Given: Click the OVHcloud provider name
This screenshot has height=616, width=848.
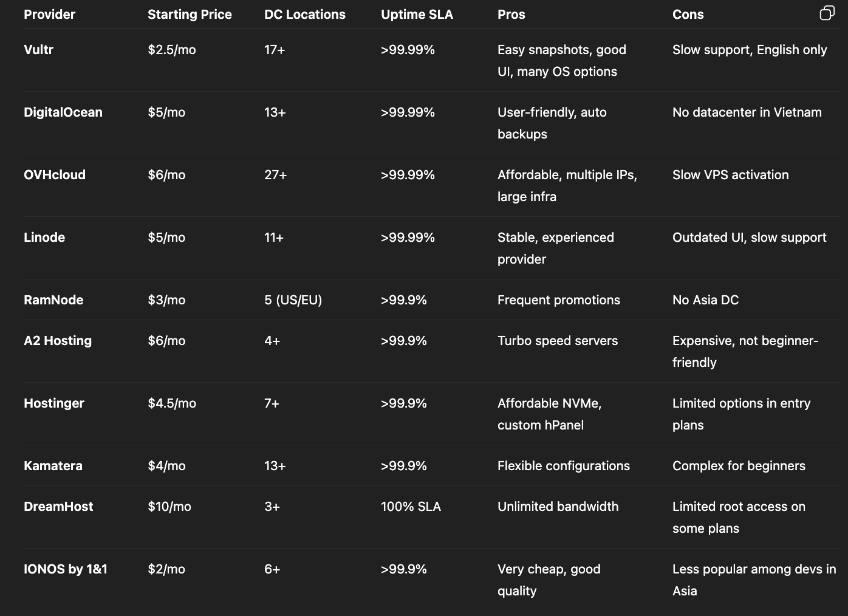Looking at the screenshot, I should click(54, 175).
